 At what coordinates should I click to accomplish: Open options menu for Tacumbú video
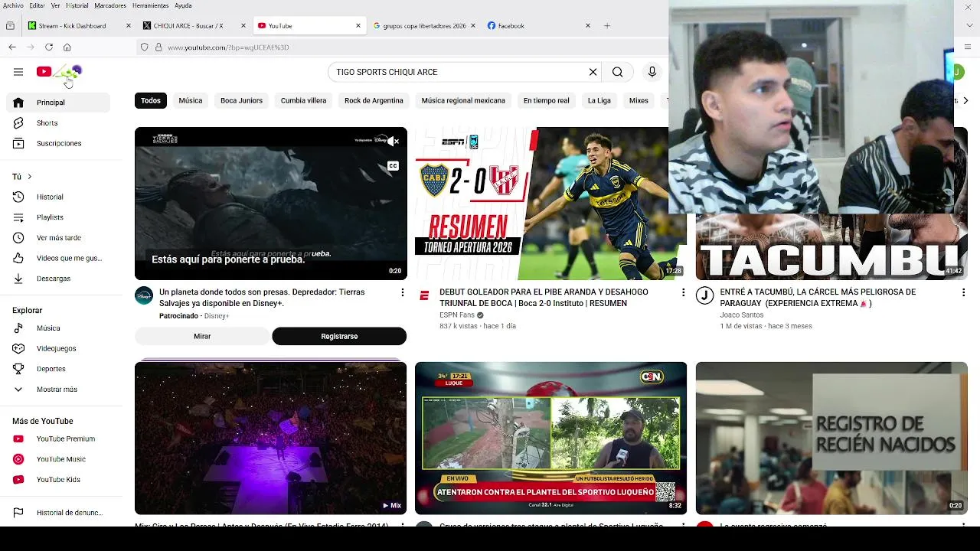point(963,292)
